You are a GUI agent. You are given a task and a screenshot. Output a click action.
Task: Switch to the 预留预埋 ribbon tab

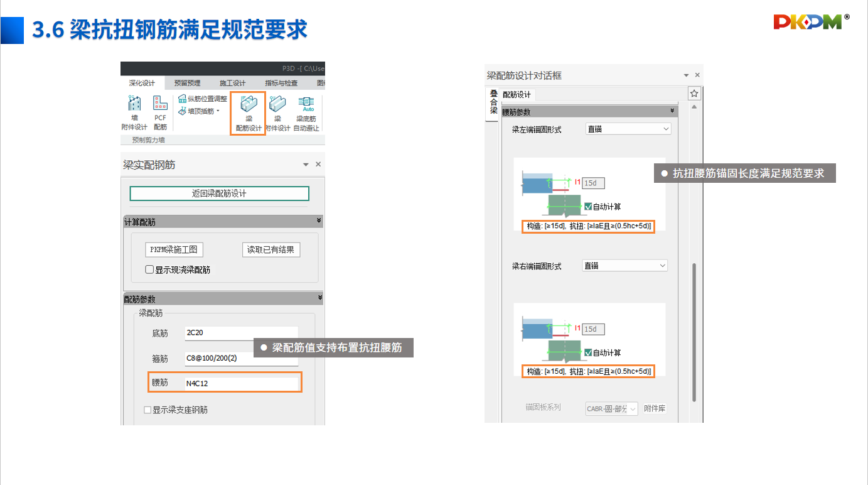tap(187, 83)
